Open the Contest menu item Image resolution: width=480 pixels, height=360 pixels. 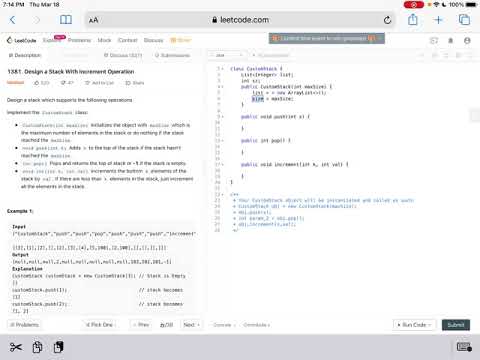127,40
